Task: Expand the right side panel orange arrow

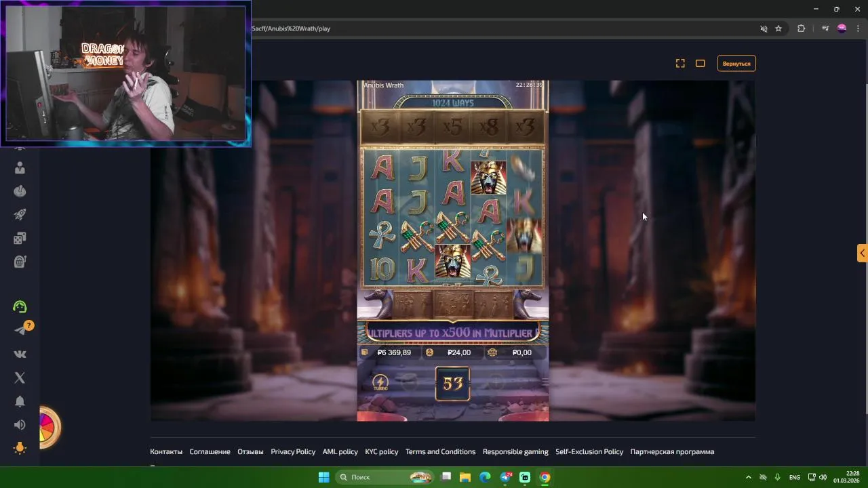Action: coord(862,253)
